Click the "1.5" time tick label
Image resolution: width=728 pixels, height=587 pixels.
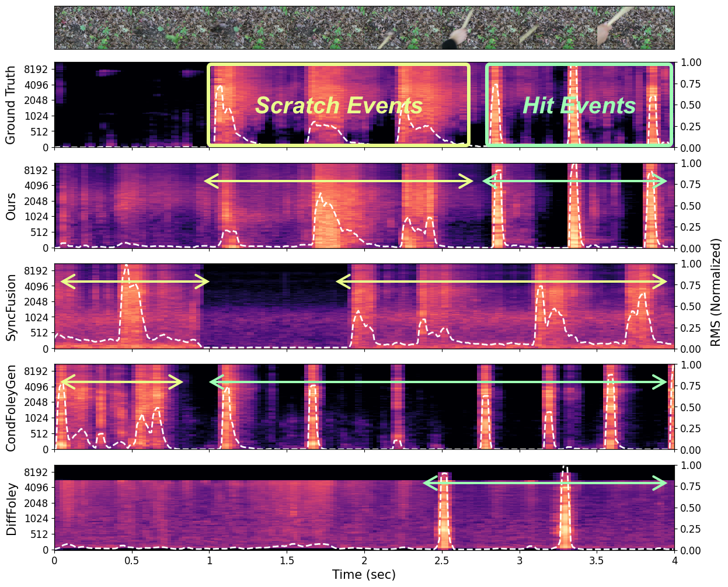[287, 560]
